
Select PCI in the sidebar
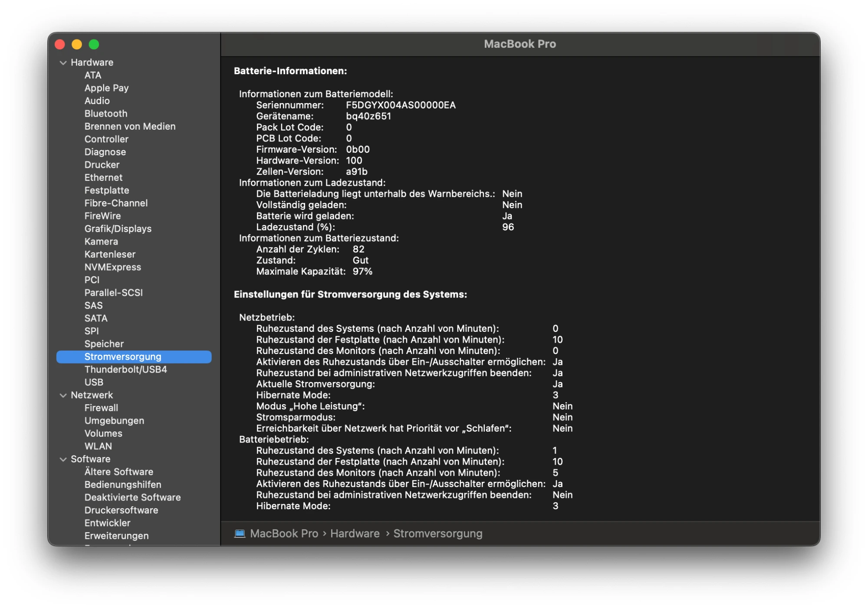[92, 280]
